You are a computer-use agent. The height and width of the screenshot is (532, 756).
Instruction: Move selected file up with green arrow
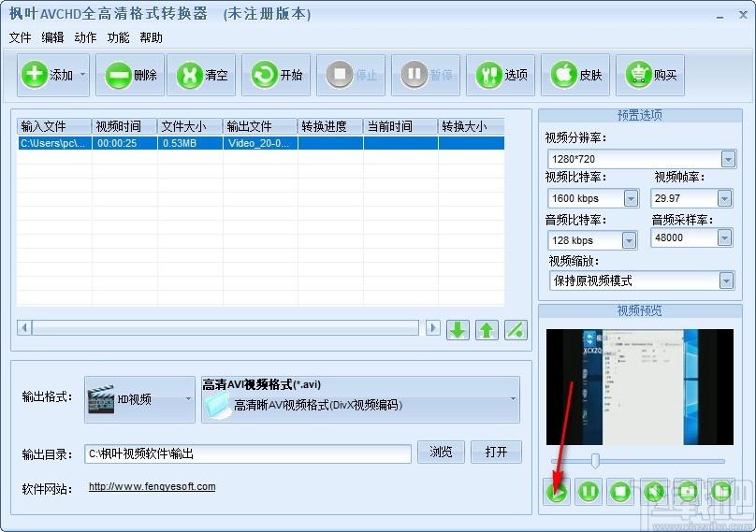(x=487, y=330)
